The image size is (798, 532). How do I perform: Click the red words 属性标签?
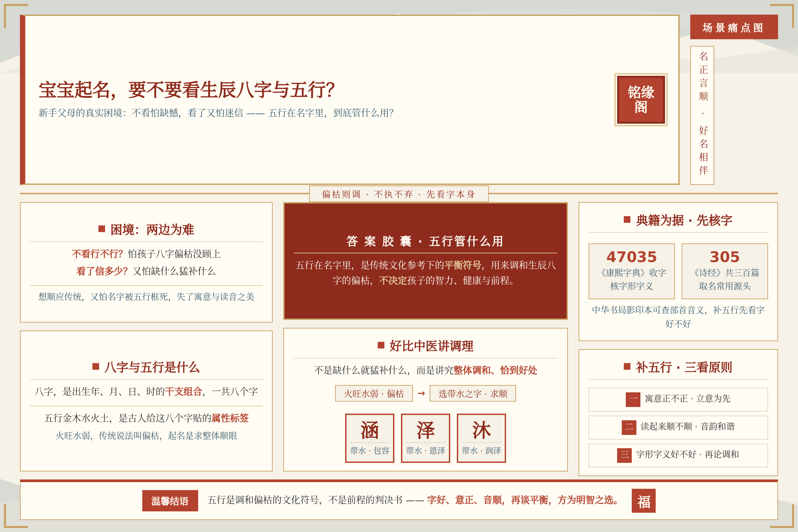(x=230, y=418)
